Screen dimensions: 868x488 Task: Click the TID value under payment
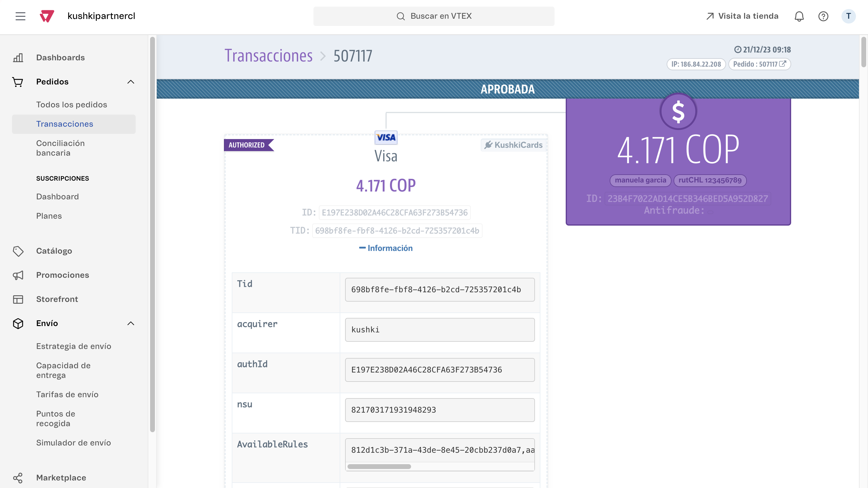coord(397,231)
